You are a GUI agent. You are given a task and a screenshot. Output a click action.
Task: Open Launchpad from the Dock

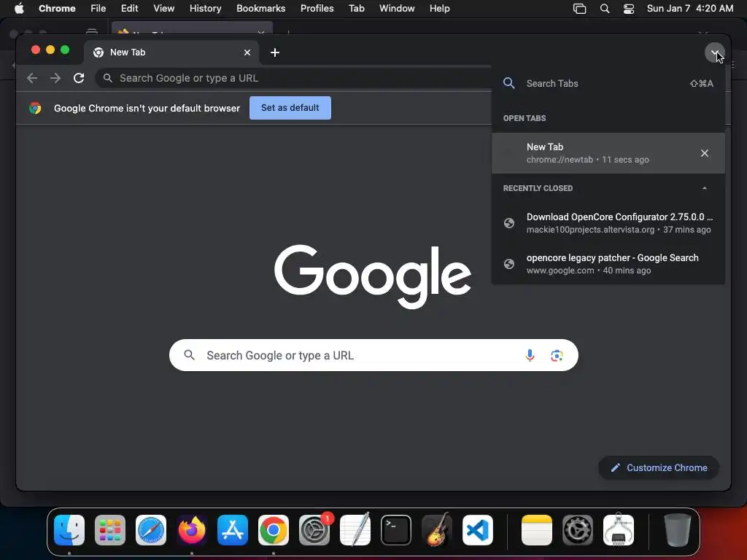(x=110, y=530)
